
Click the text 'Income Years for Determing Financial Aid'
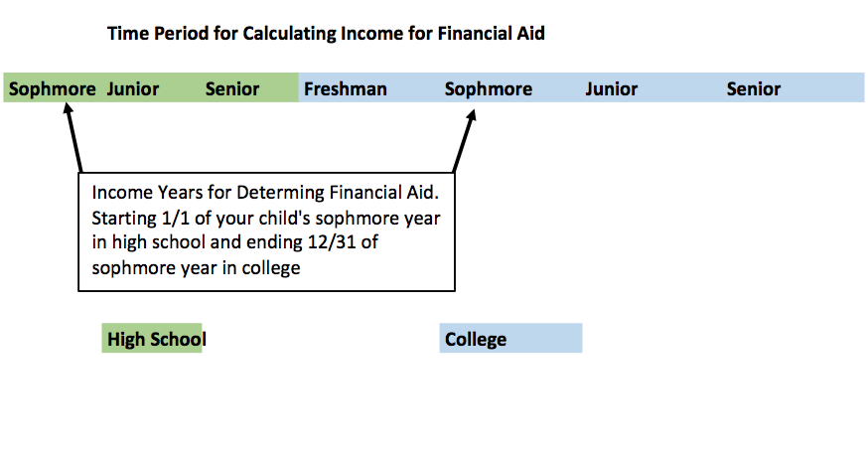click(265, 193)
